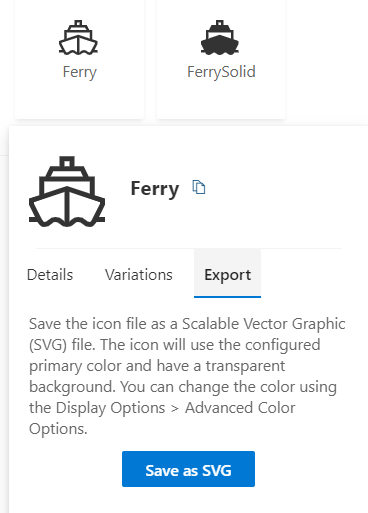Click empty panel space right of copy icon
This screenshot has width=368, height=513.
point(283,188)
